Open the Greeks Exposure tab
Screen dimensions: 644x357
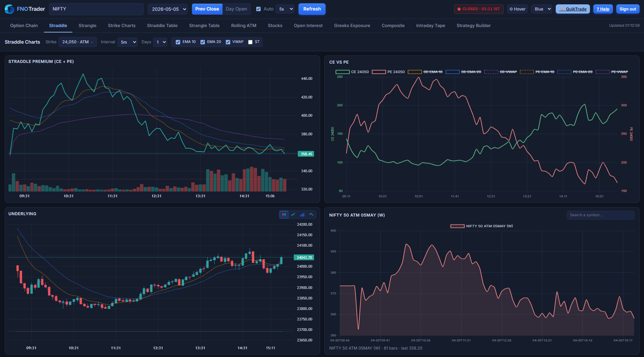[352, 26]
